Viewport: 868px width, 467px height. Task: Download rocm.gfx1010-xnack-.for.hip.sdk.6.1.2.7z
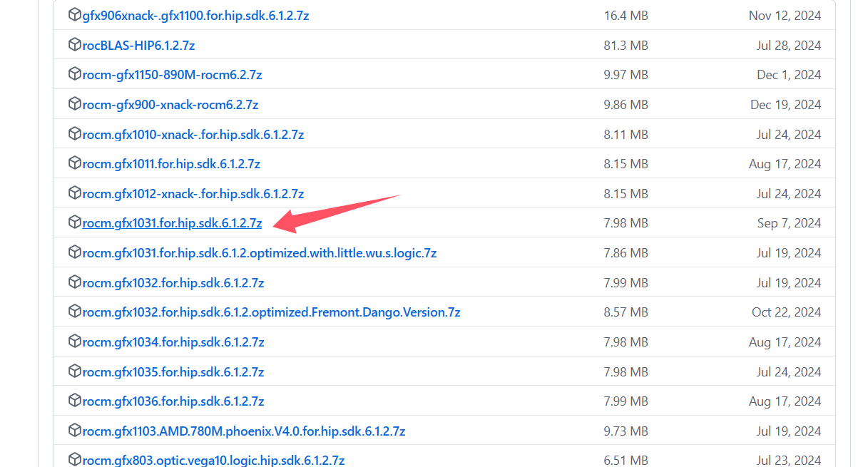[x=193, y=135]
